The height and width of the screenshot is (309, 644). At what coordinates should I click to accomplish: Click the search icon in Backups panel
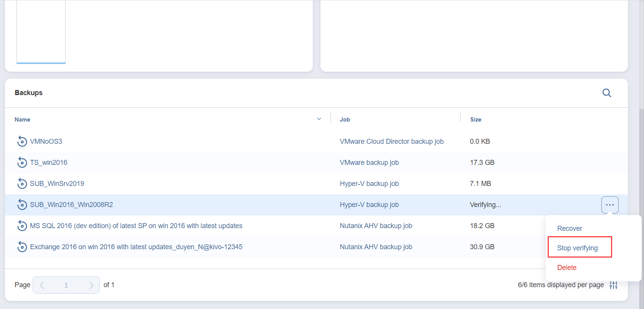click(606, 93)
